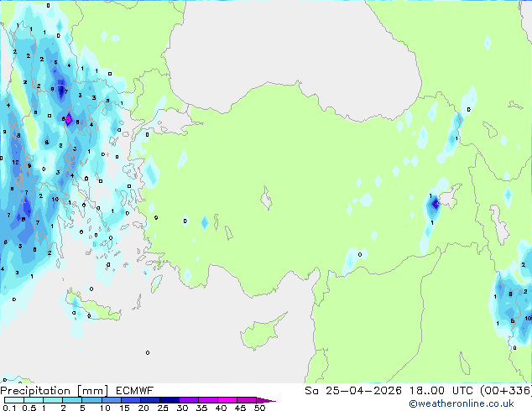Click the '30' legend scale label
The height and width of the screenshot is (411, 532).
tap(182, 408)
